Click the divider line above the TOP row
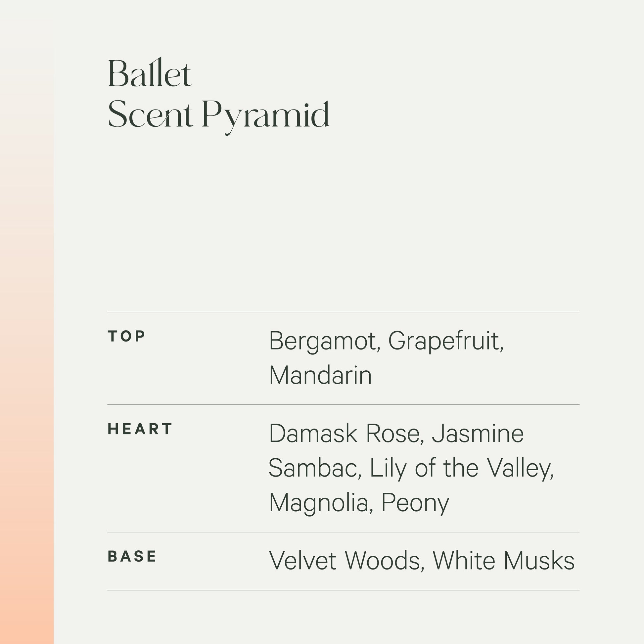This screenshot has height=644, width=644. pyautogui.click(x=343, y=312)
